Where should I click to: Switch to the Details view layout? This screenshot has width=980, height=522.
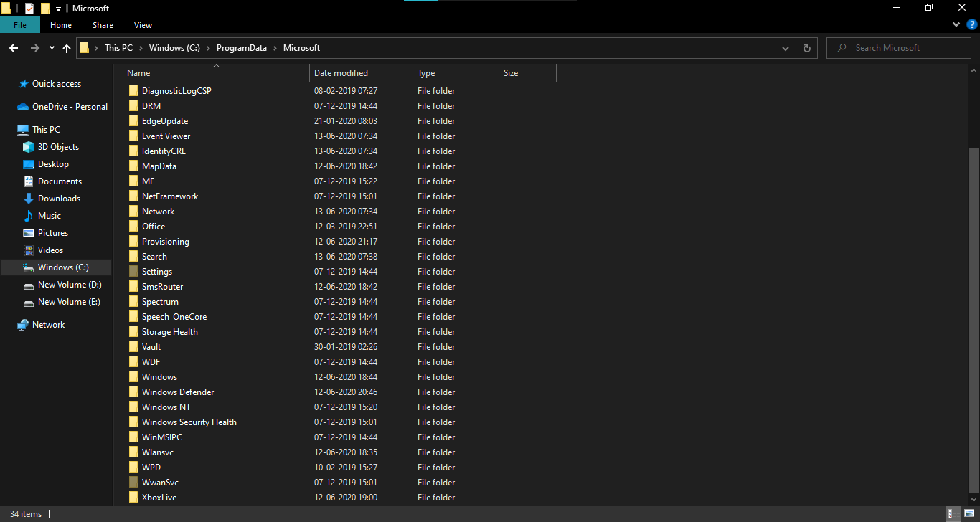pyautogui.click(x=953, y=513)
